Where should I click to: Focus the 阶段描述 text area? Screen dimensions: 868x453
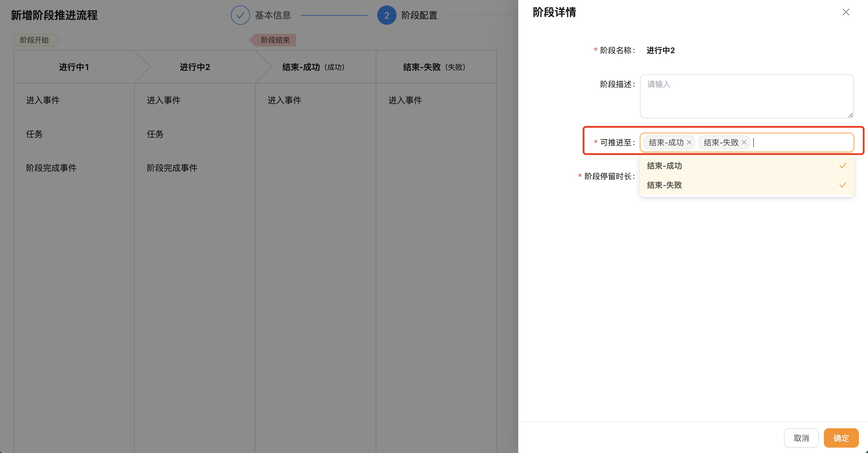tap(746, 96)
